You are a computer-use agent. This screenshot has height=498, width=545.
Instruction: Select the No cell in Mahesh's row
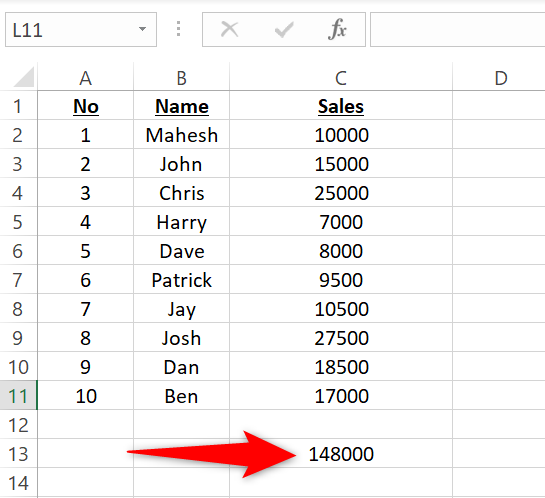pos(86,134)
